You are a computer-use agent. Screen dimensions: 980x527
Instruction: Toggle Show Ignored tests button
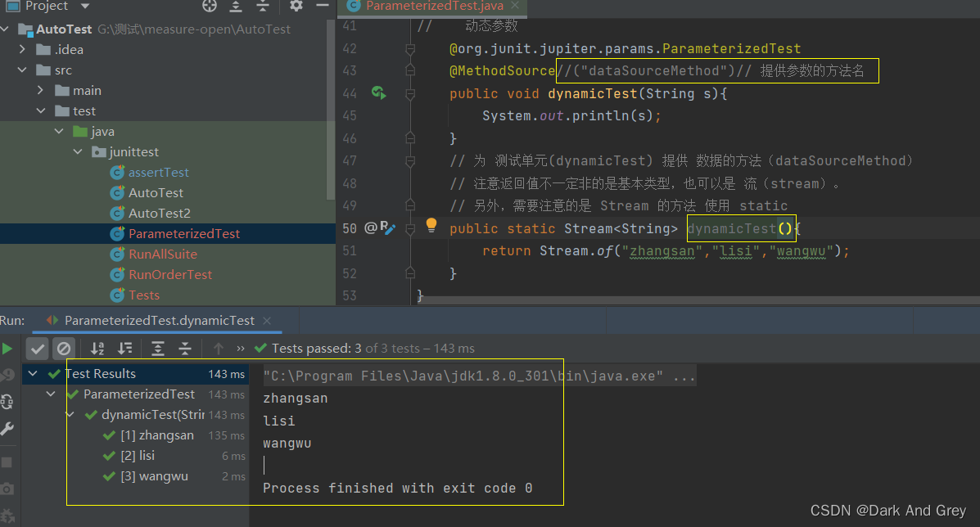click(64, 349)
